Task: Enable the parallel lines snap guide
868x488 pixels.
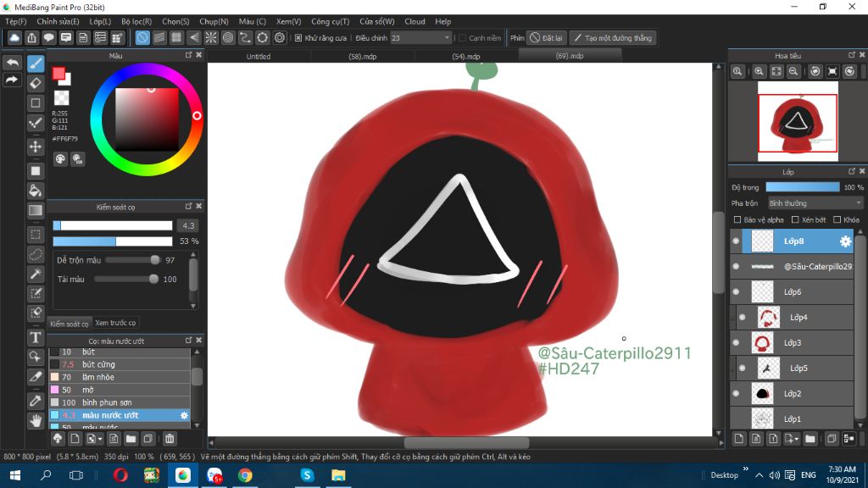Action: click(159, 37)
